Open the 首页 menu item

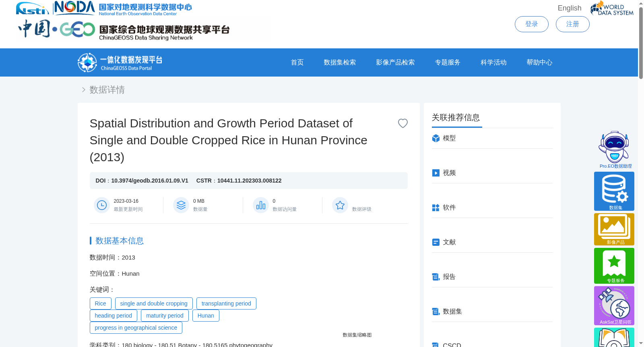click(x=297, y=62)
